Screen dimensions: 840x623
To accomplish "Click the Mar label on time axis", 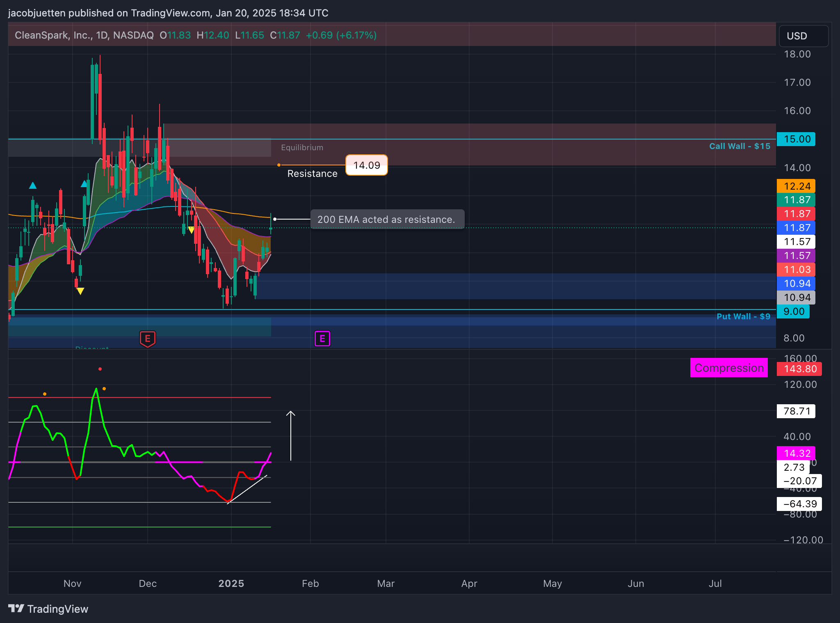I will (386, 583).
